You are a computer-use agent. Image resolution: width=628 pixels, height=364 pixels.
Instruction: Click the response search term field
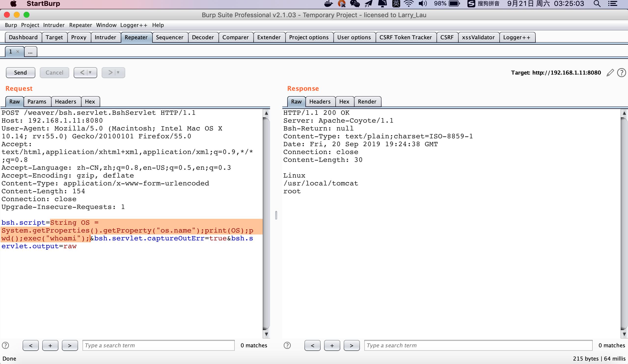[478, 345]
